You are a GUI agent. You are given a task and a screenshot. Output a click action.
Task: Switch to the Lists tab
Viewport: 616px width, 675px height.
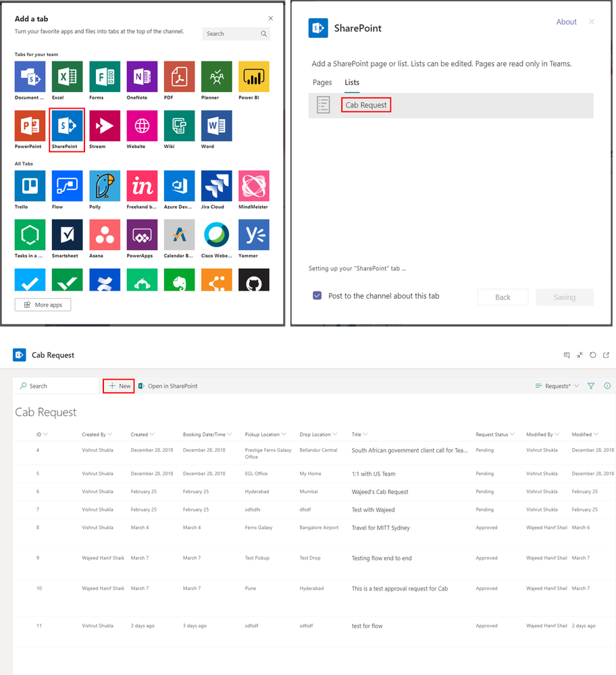point(352,82)
